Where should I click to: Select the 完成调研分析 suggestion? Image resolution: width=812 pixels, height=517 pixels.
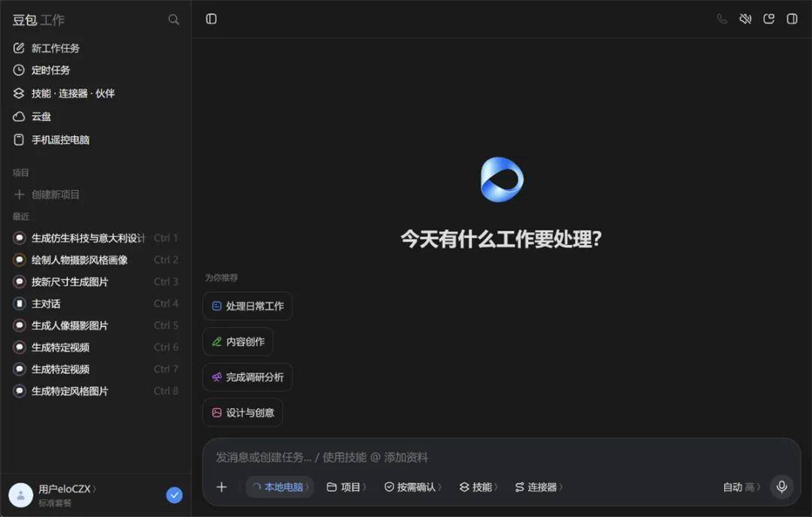(x=247, y=377)
